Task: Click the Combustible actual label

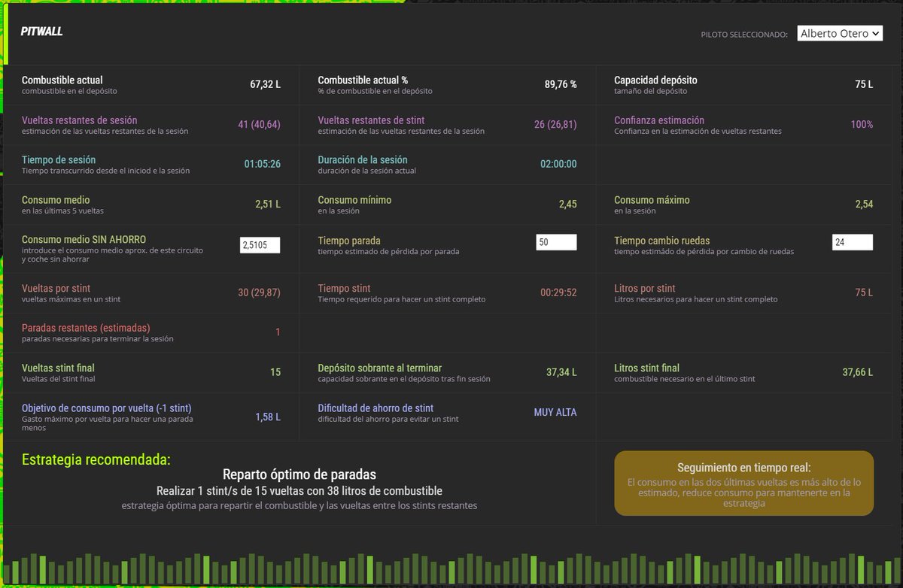Action: coord(62,80)
